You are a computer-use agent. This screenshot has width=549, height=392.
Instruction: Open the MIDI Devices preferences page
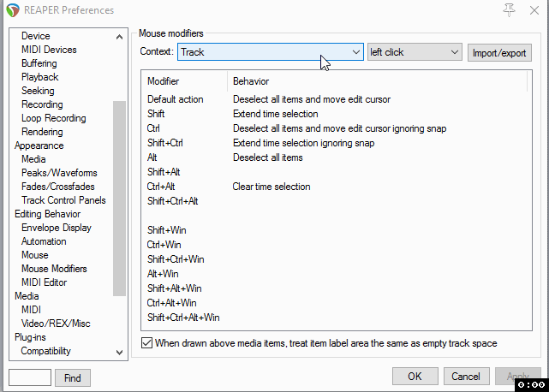point(49,50)
